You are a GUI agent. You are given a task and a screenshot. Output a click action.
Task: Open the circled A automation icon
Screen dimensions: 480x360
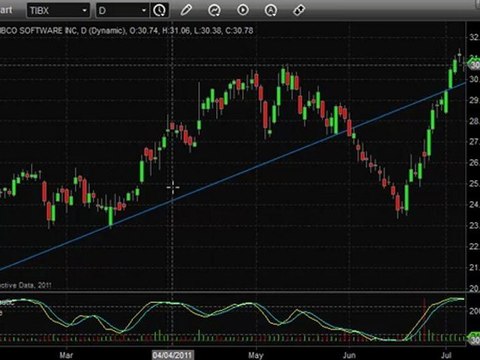(x=271, y=10)
